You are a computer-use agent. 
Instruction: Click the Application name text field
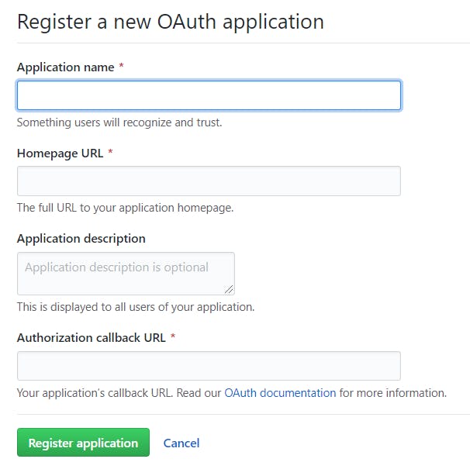point(209,95)
